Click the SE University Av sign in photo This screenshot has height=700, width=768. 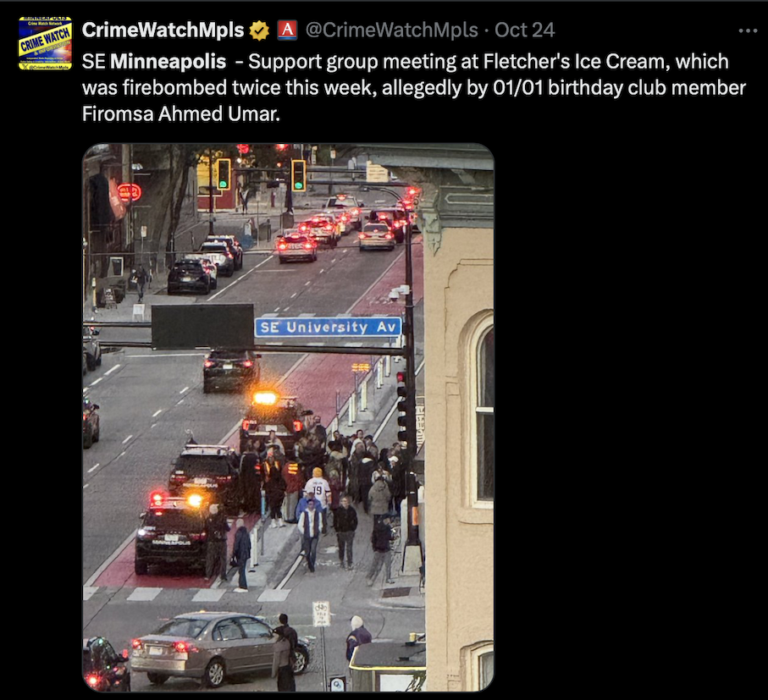(x=329, y=328)
